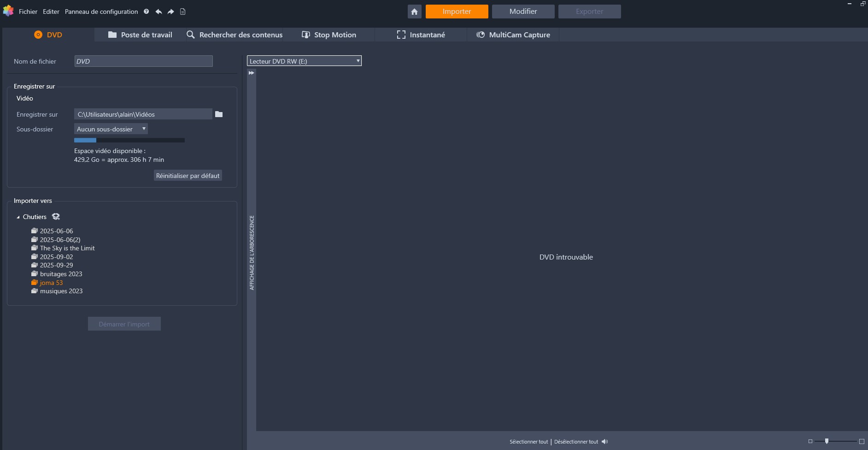Click the undo arrow icon
The width and height of the screenshot is (868, 450).
tap(158, 12)
